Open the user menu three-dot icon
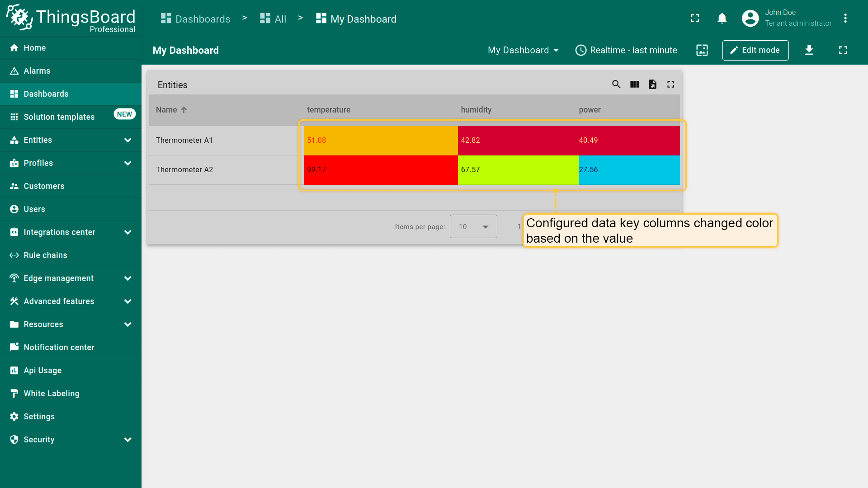868x488 pixels. pos(845,19)
